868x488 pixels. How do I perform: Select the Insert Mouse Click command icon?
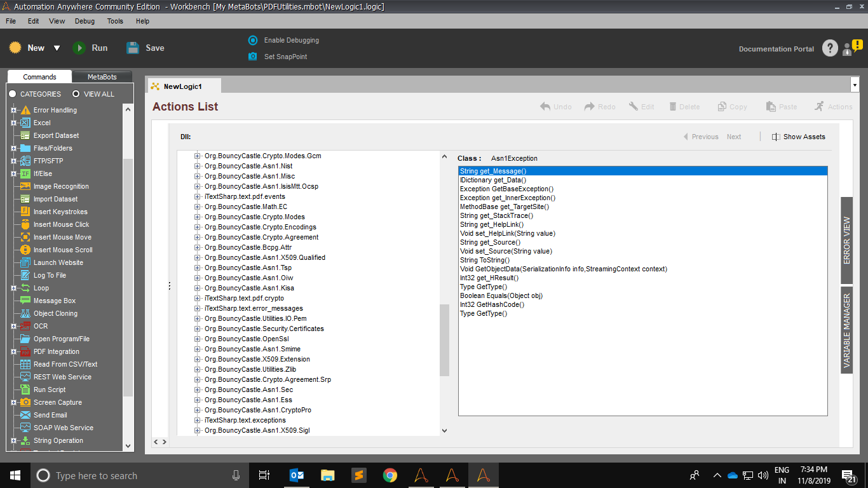coord(25,224)
